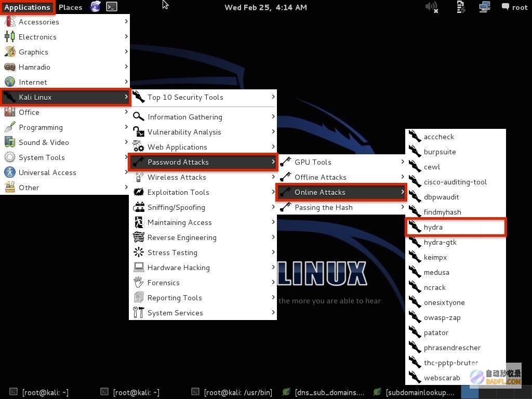
Task: Open the root user menu
Action: pyautogui.click(x=515, y=7)
